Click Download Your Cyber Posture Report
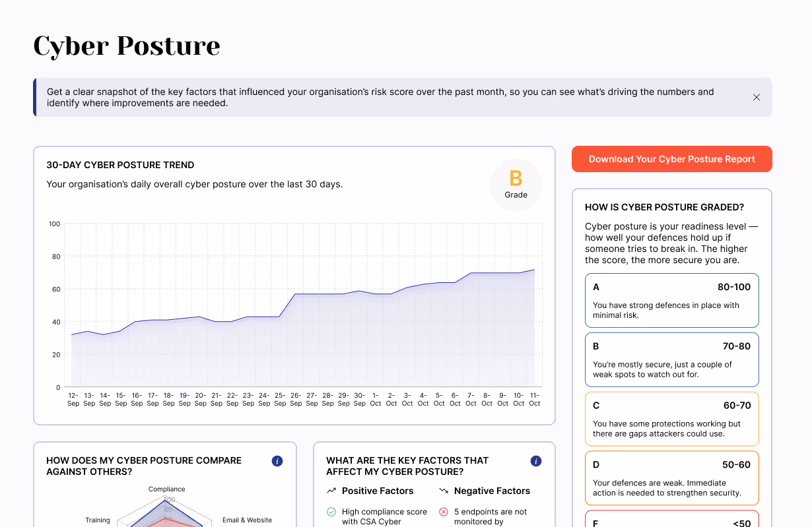The image size is (812, 527). coord(671,159)
